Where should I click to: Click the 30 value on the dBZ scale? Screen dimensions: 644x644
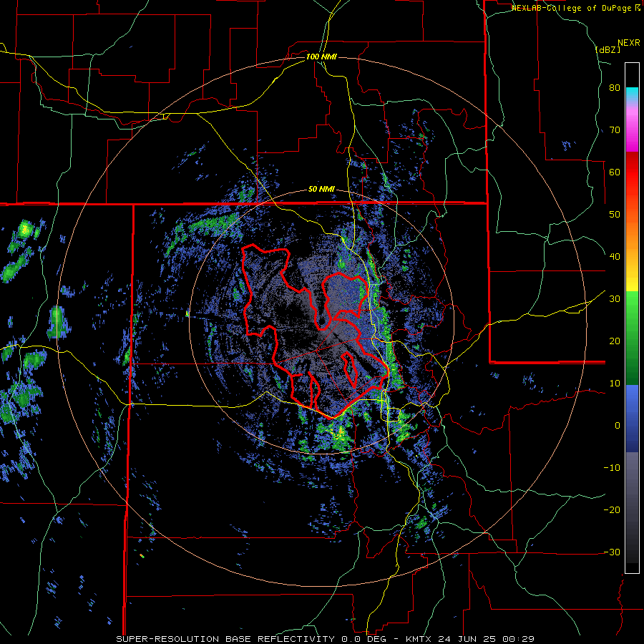[615, 299]
